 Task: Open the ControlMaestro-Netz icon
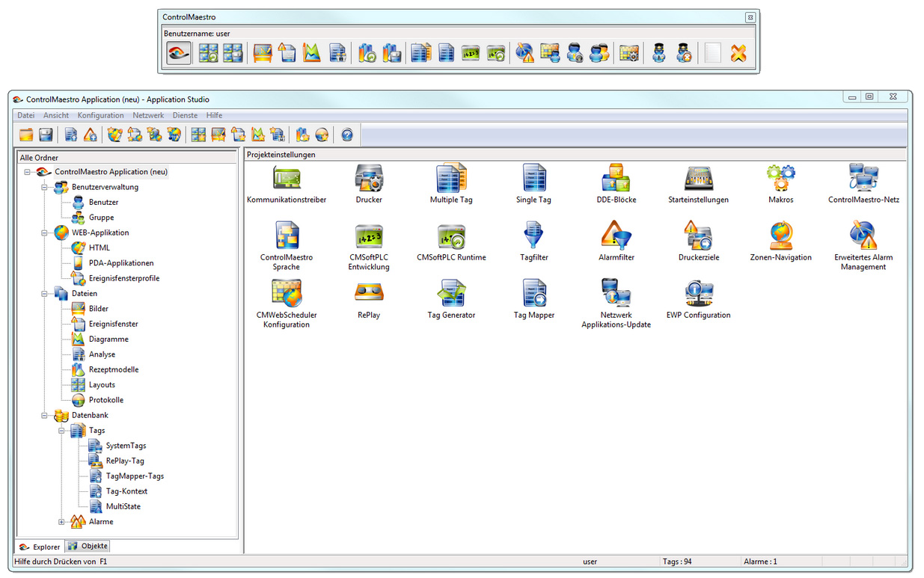coord(863,178)
